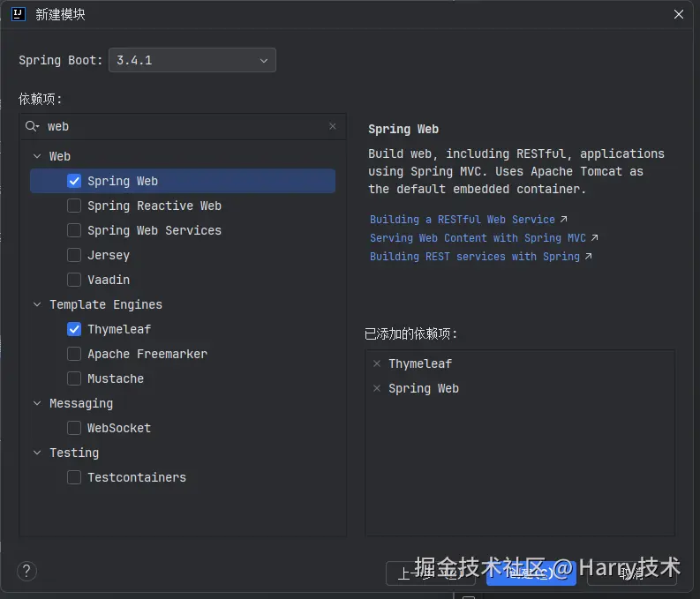Check the Testcontainers box
This screenshot has width=700, height=599.
(74, 477)
